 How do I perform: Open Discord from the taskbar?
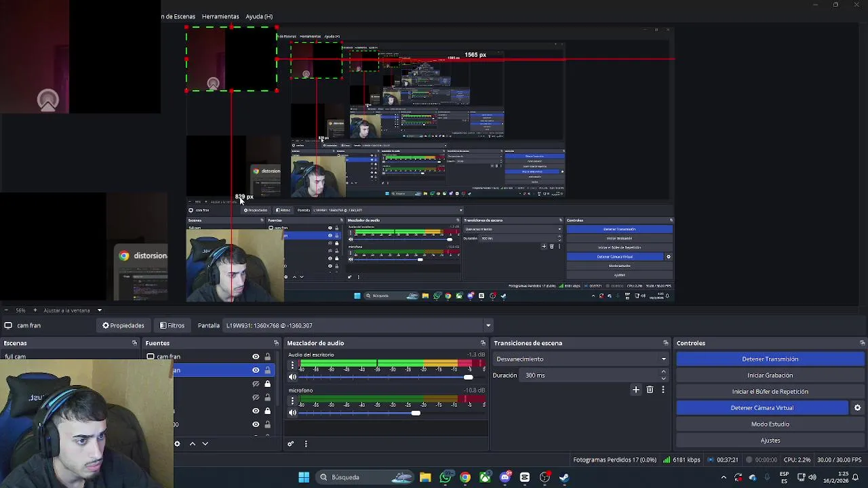pos(505,477)
